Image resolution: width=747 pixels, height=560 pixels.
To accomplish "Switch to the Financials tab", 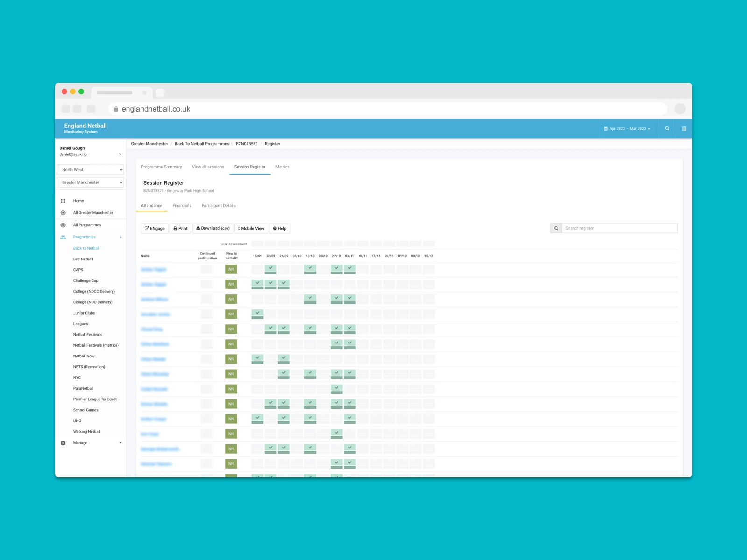I will pyautogui.click(x=182, y=206).
